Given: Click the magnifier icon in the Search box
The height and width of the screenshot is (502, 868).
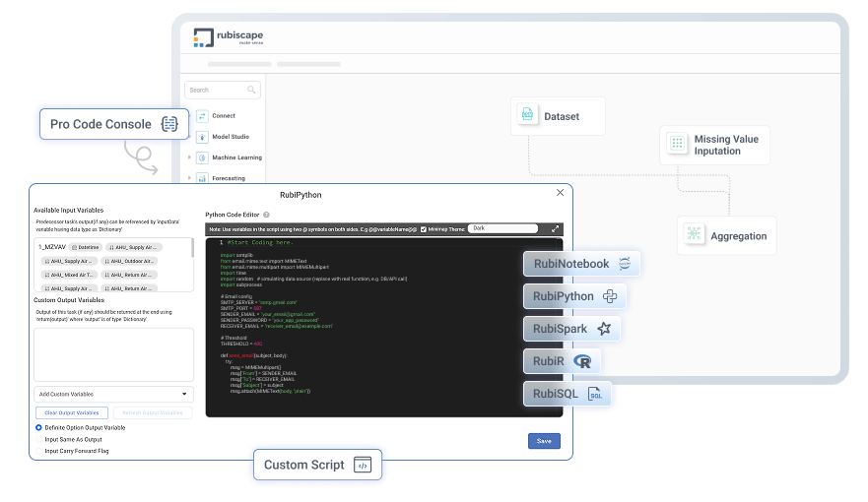Looking at the screenshot, I should [251, 90].
